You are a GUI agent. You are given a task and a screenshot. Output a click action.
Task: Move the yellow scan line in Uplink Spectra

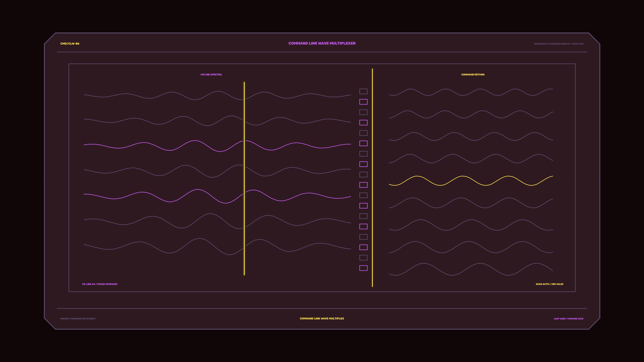coord(244,179)
